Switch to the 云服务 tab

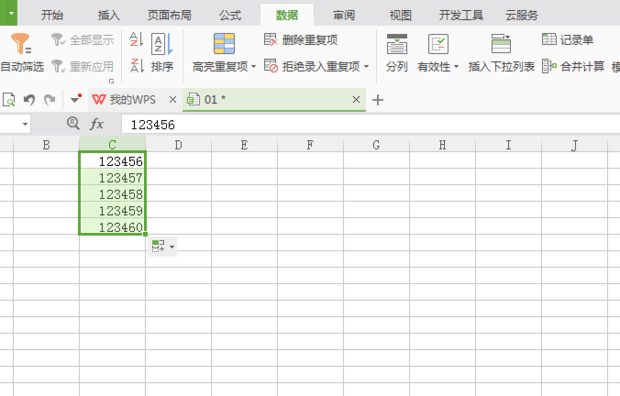coord(522,15)
